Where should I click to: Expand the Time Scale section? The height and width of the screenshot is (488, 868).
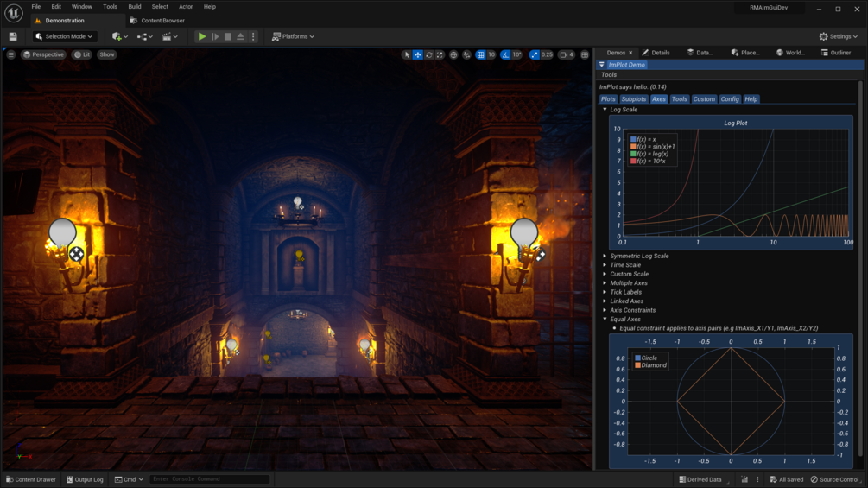click(x=605, y=265)
